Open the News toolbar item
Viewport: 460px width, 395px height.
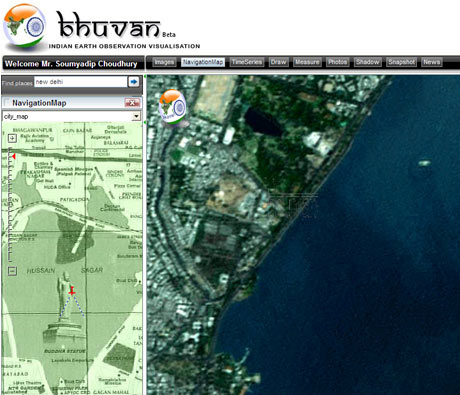click(432, 62)
